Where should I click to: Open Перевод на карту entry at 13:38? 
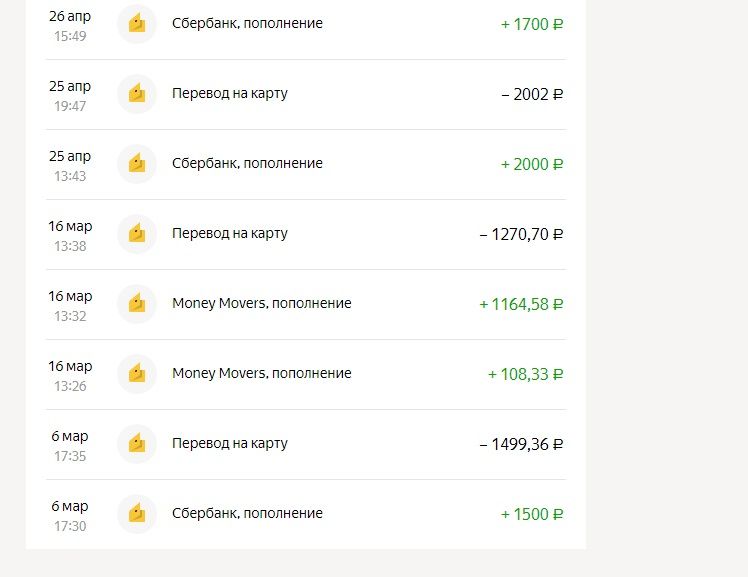pos(229,233)
